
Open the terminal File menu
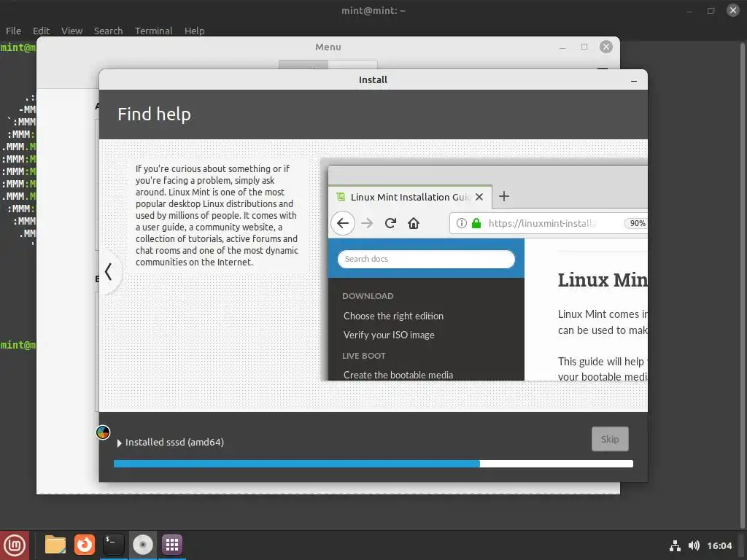[x=13, y=31]
